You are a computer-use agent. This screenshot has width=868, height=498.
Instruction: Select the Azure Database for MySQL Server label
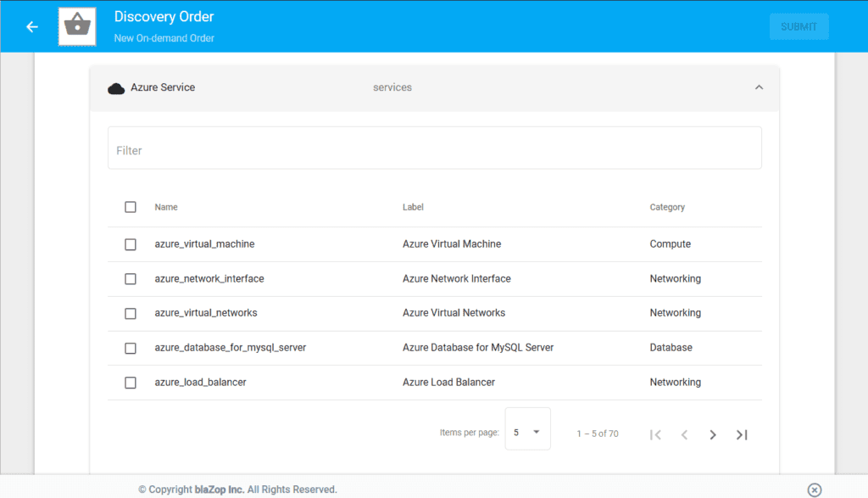tap(478, 347)
